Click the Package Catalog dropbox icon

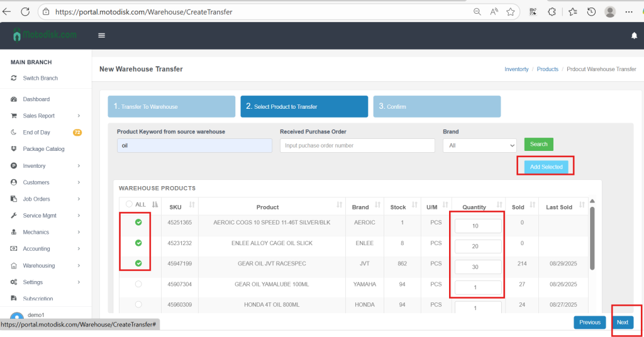pyautogui.click(x=14, y=149)
